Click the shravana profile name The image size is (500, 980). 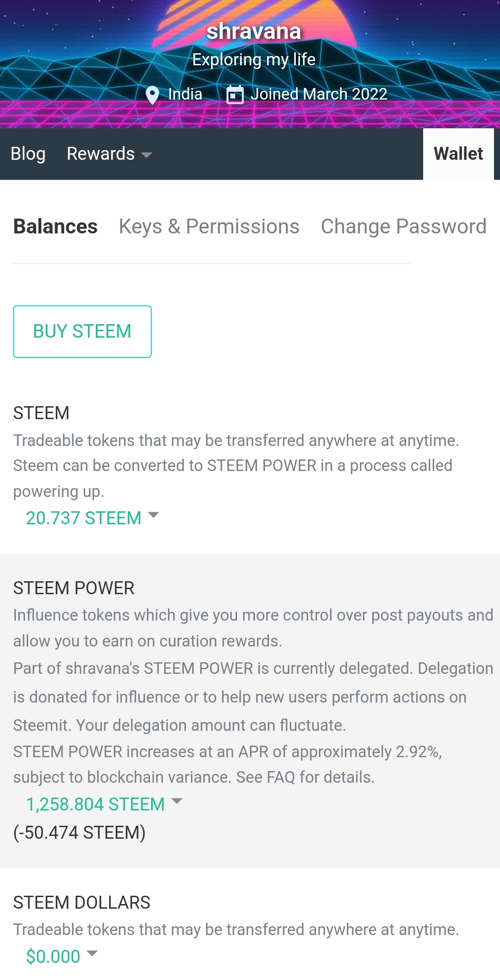pos(254,31)
